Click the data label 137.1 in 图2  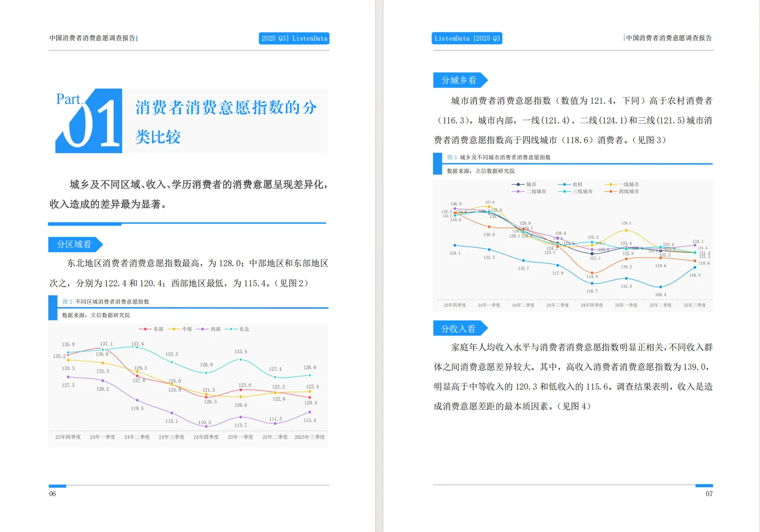click(x=106, y=344)
